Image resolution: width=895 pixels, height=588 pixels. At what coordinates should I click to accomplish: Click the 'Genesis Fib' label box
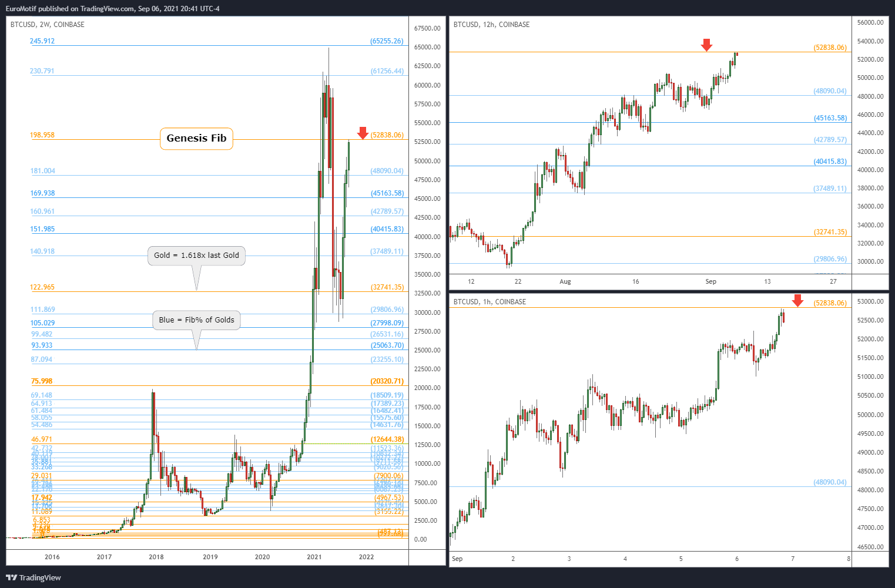click(x=196, y=139)
